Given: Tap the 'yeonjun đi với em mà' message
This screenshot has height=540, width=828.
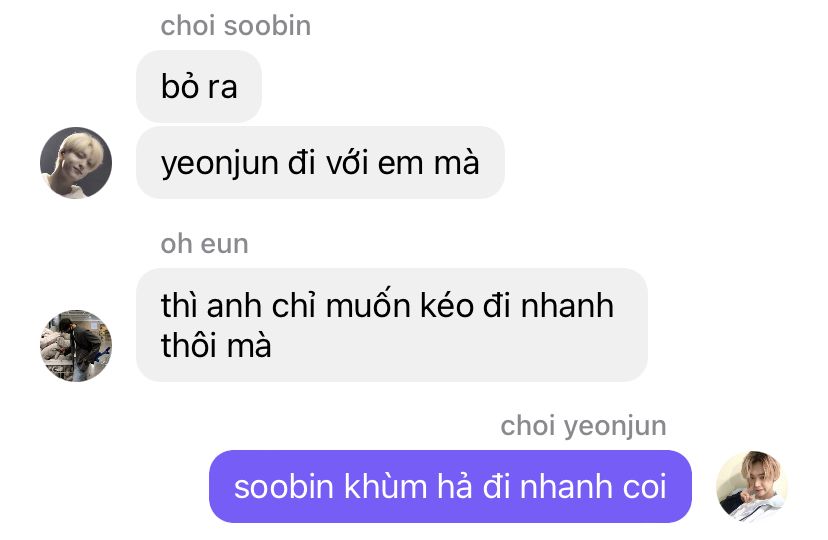Looking at the screenshot, I should point(321,163).
